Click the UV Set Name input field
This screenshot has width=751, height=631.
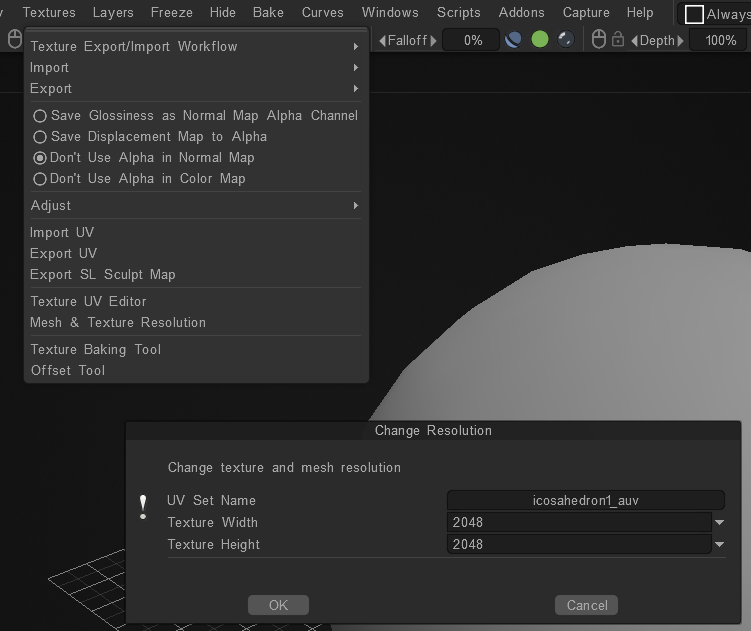point(585,500)
